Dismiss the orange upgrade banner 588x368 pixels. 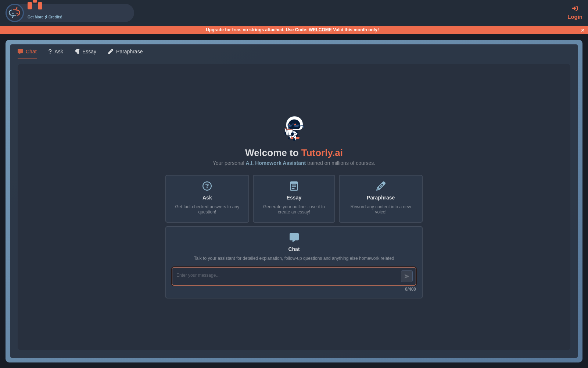point(582,30)
